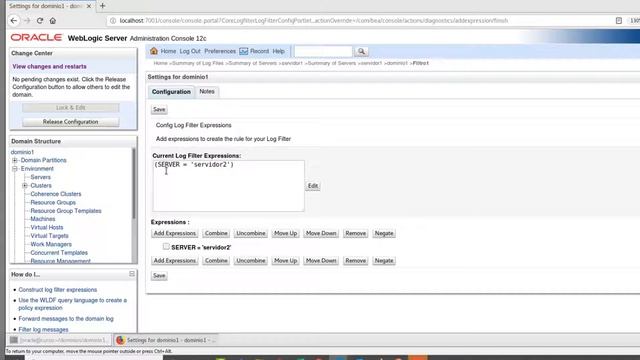
Task: Open Resource Group Templates tree item
Action: click(66, 211)
